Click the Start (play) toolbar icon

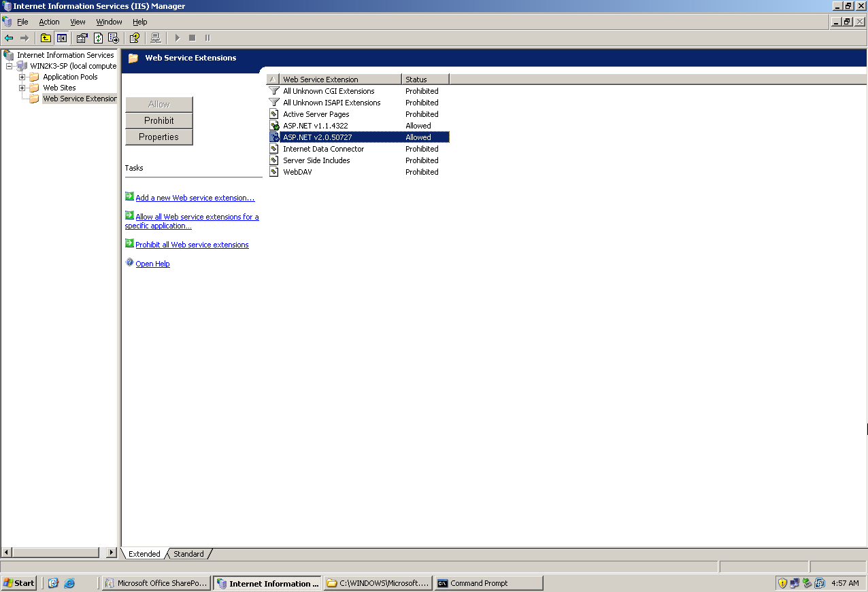pyautogui.click(x=178, y=38)
